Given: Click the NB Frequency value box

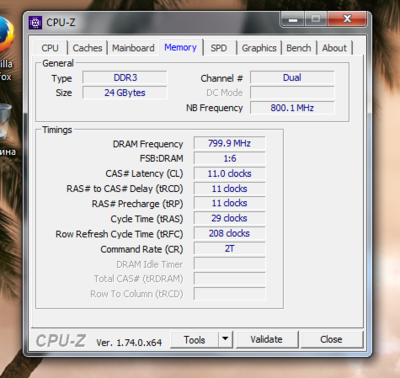Looking at the screenshot, I should [292, 108].
